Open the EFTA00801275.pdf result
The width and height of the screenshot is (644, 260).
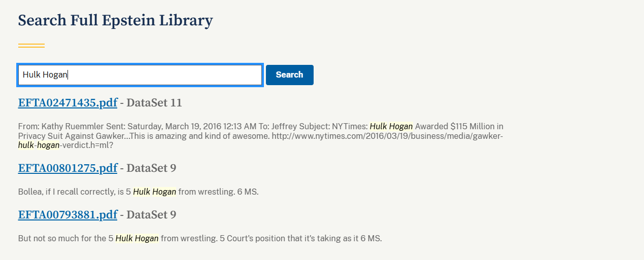(x=67, y=168)
